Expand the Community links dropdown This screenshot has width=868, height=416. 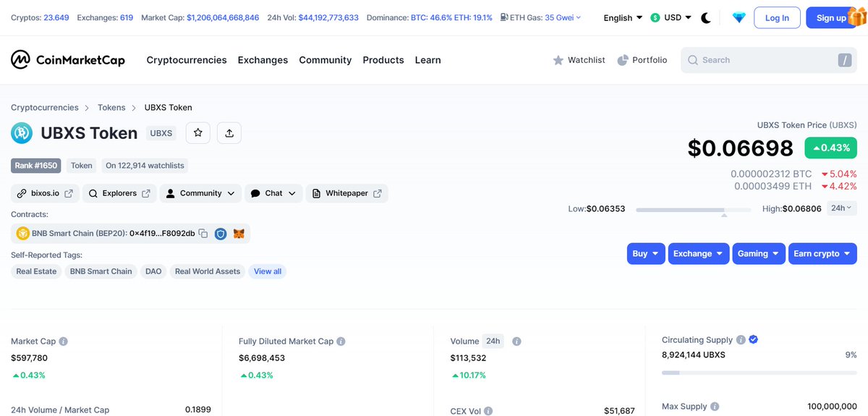pyautogui.click(x=200, y=193)
